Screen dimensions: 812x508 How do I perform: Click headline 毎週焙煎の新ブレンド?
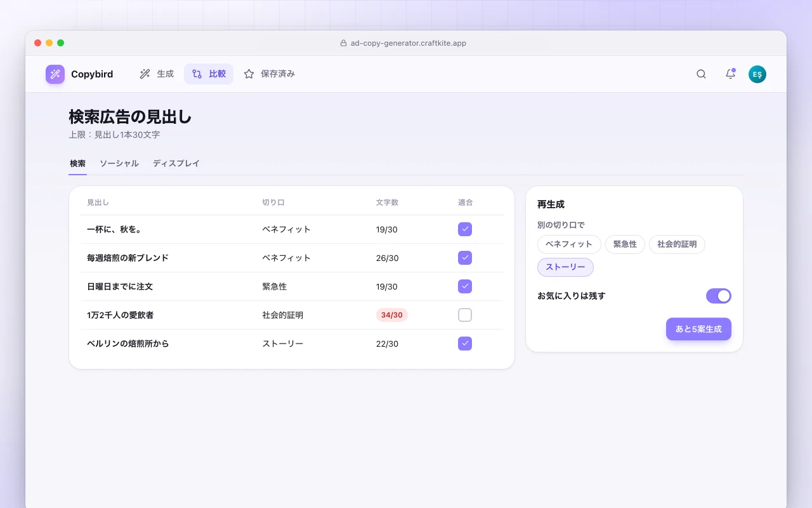tap(128, 258)
